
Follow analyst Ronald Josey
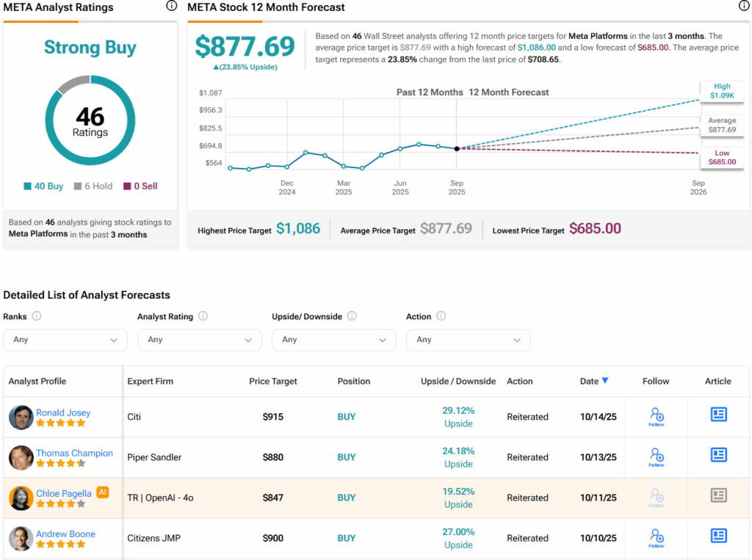pyautogui.click(x=657, y=416)
